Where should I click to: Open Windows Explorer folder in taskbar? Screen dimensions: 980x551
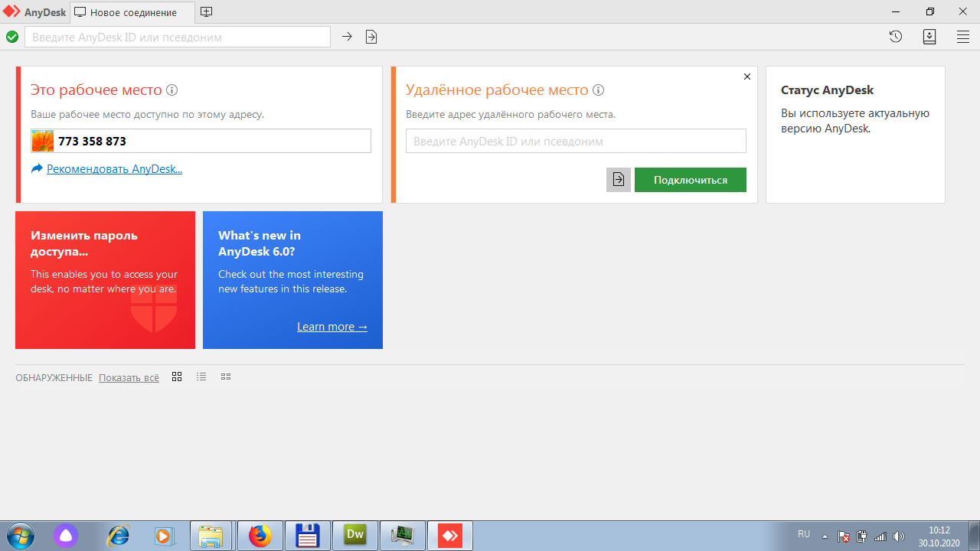[211, 536]
